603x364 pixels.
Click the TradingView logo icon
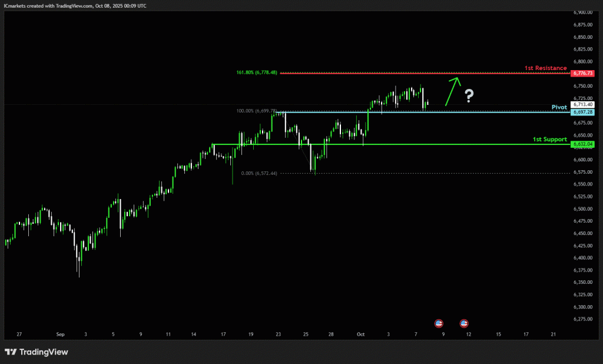pos(11,352)
